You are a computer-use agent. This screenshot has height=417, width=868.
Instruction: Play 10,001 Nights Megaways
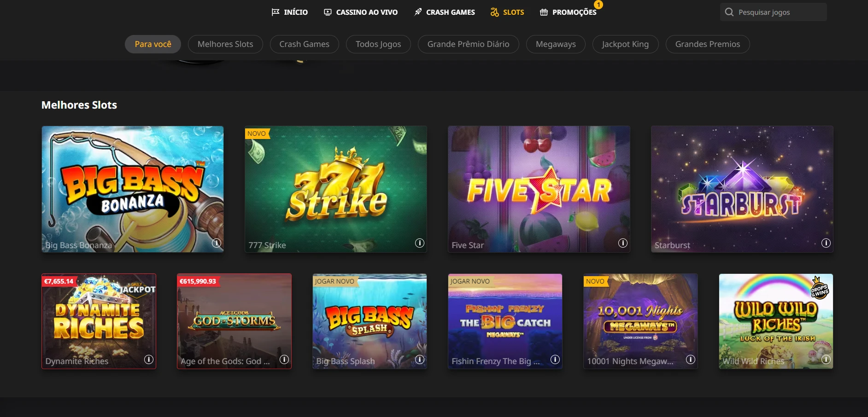pyautogui.click(x=641, y=321)
